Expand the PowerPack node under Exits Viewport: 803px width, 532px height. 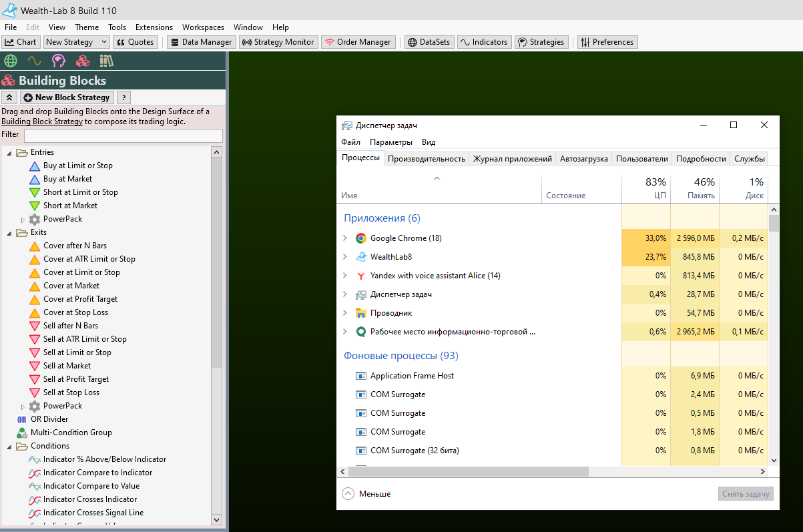click(x=23, y=406)
